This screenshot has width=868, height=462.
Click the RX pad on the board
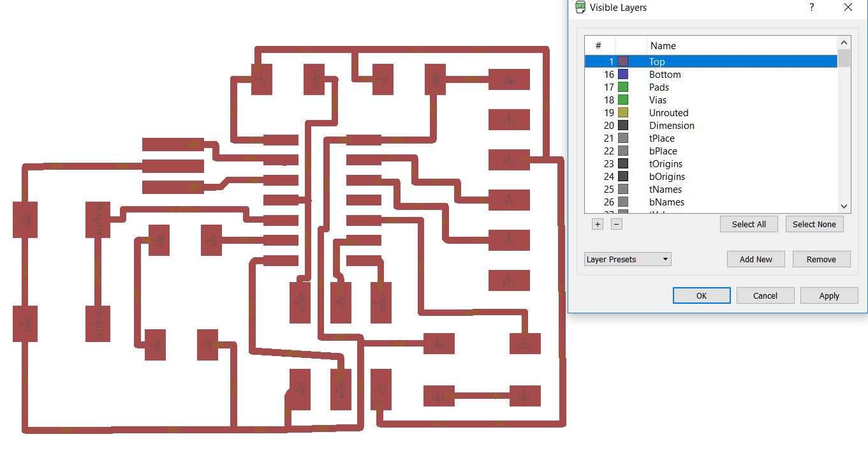(509, 240)
